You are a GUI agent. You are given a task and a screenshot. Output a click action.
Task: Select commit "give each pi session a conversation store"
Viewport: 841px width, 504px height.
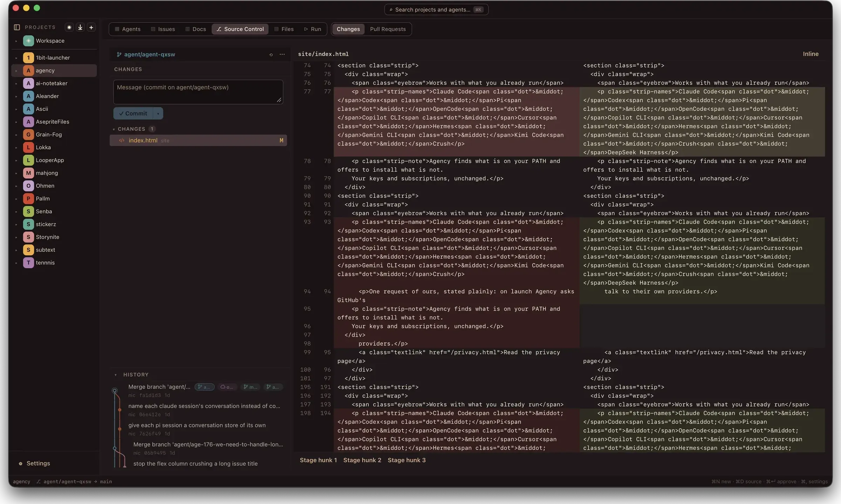pyautogui.click(x=197, y=426)
